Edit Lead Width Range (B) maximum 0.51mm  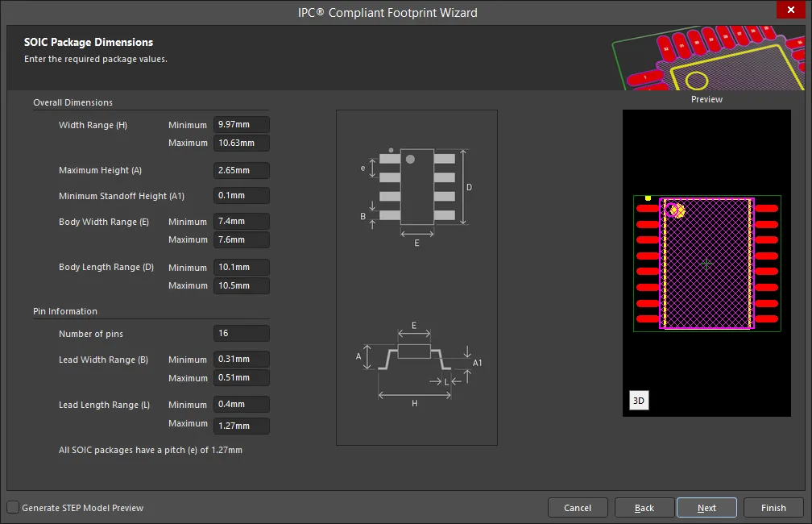point(242,378)
